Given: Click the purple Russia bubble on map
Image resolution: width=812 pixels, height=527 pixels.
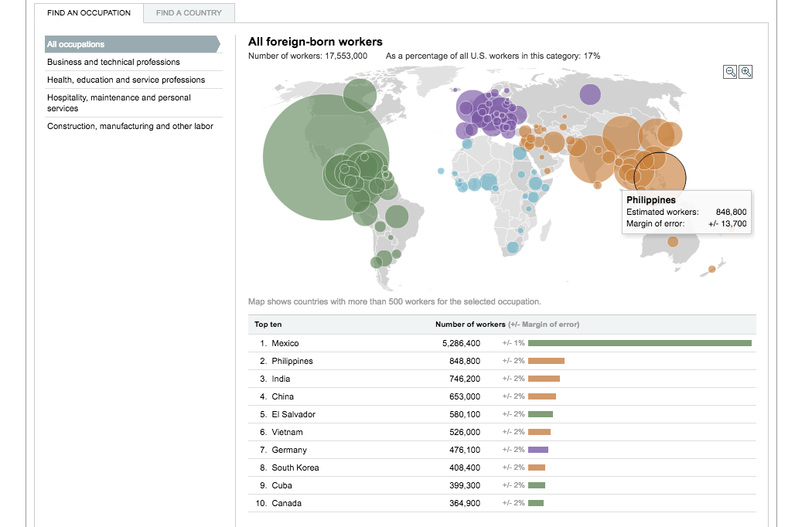Looking at the screenshot, I should click(x=590, y=95).
